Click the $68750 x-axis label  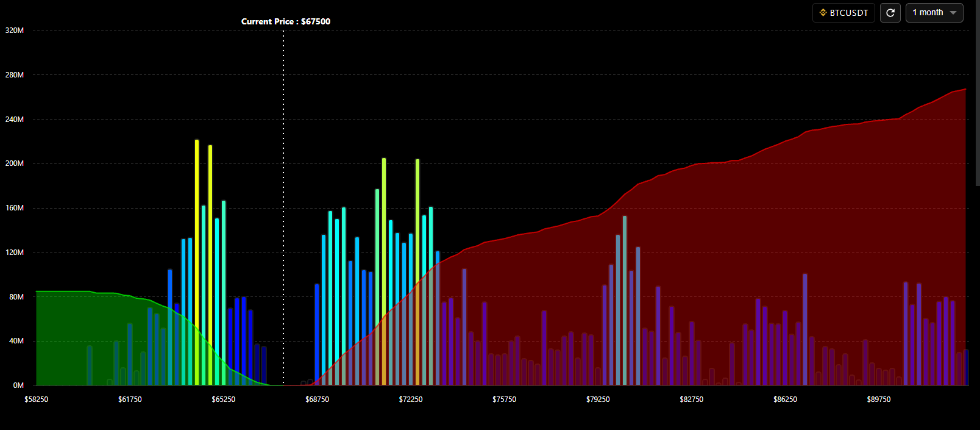pyautogui.click(x=317, y=400)
